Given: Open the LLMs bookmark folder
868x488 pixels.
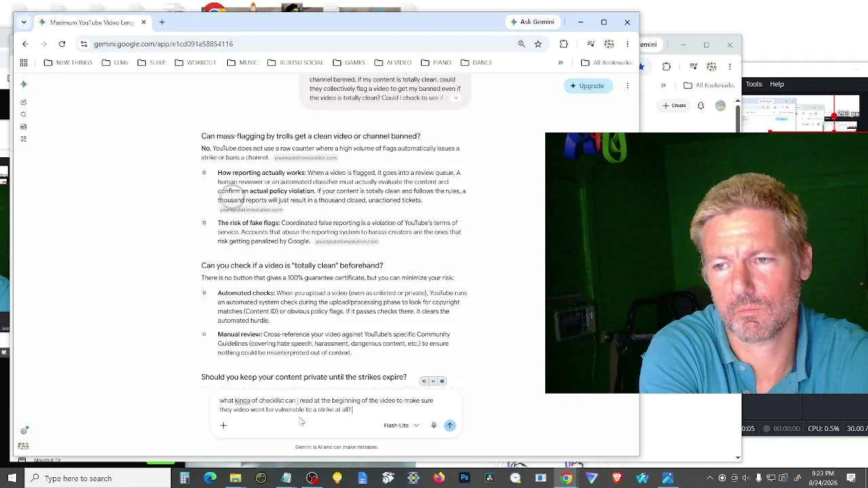Looking at the screenshot, I should click(115, 62).
